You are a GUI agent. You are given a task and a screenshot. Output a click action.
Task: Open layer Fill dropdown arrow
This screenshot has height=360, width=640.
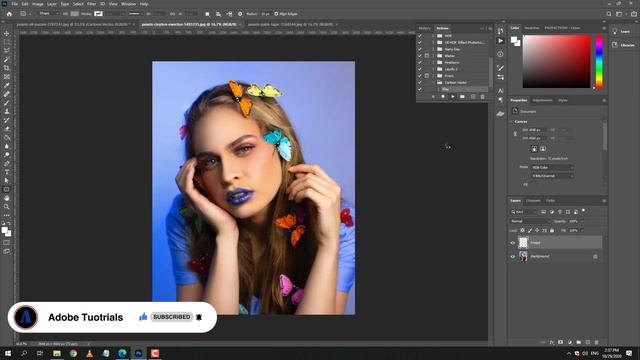pyautogui.click(x=581, y=231)
